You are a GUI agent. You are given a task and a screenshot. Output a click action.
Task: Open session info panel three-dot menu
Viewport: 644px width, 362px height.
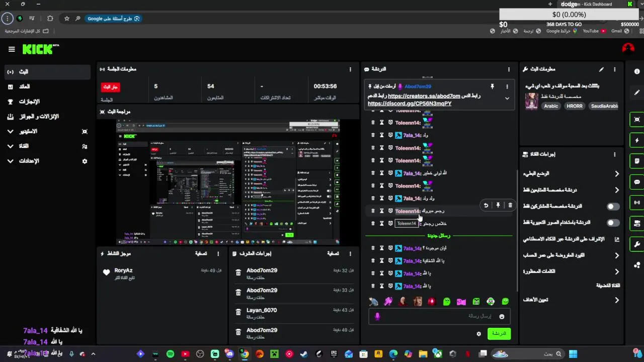click(x=350, y=69)
